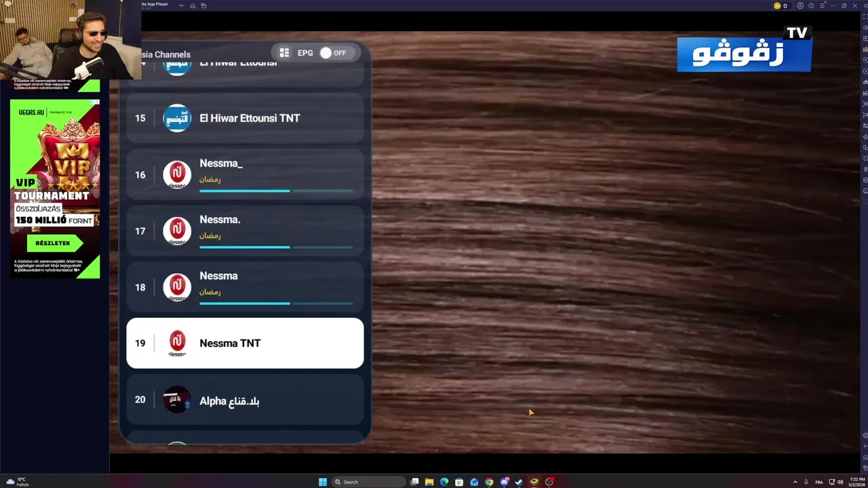Switch to BlueStacks on the taskbar

(x=534, y=482)
